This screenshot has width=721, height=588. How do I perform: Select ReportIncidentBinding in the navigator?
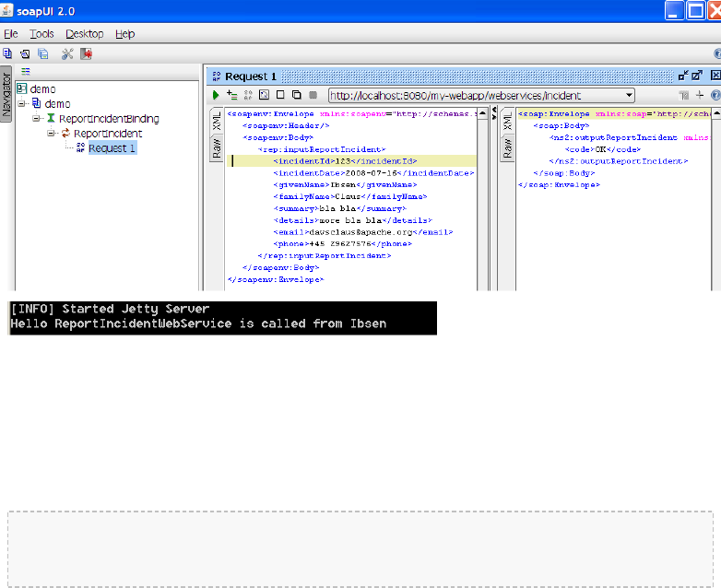(109, 119)
